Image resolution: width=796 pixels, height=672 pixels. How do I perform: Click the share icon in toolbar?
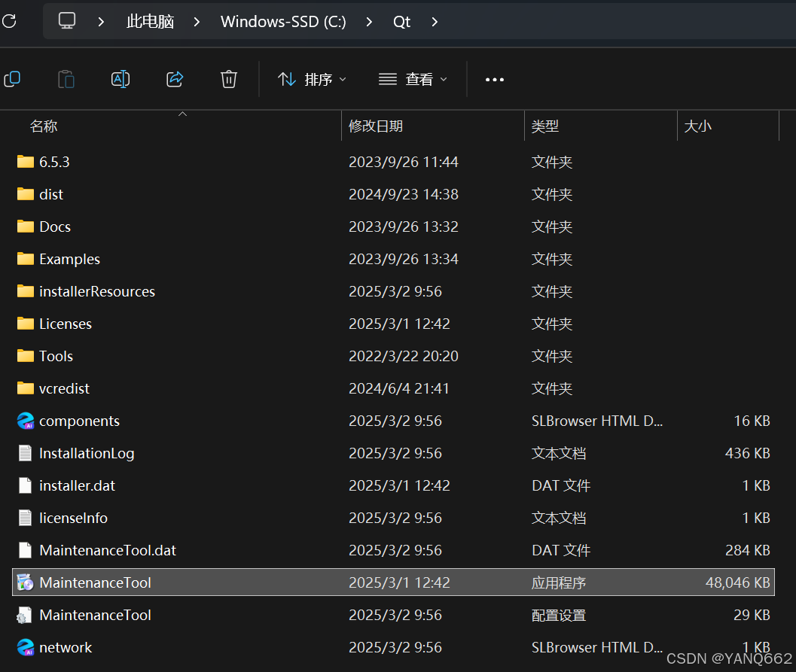pyautogui.click(x=175, y=79)
